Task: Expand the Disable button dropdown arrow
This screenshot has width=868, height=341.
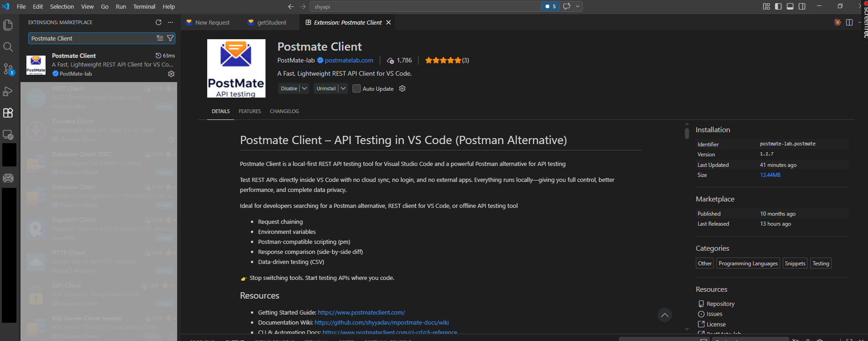Action: [305, 88]
